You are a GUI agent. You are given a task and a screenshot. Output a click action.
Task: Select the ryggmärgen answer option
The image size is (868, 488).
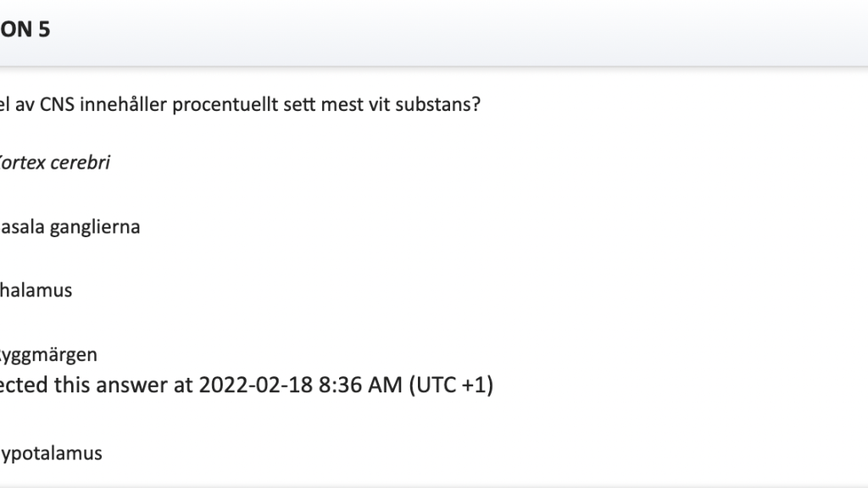tap(48, 355)
